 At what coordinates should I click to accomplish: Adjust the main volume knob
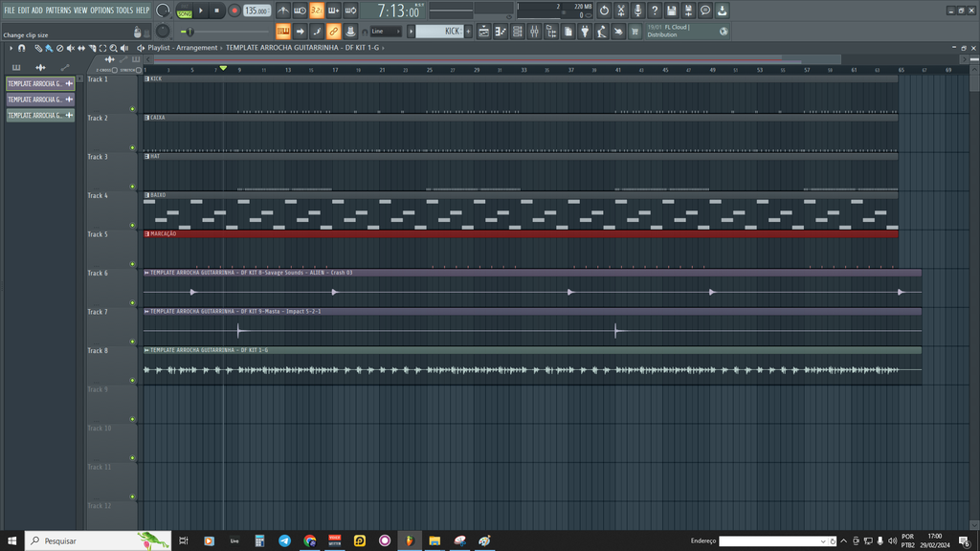[x=163, y=10]
